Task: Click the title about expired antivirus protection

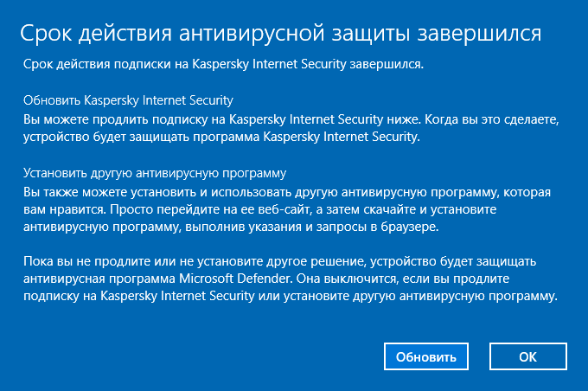Action: point(281,33)
